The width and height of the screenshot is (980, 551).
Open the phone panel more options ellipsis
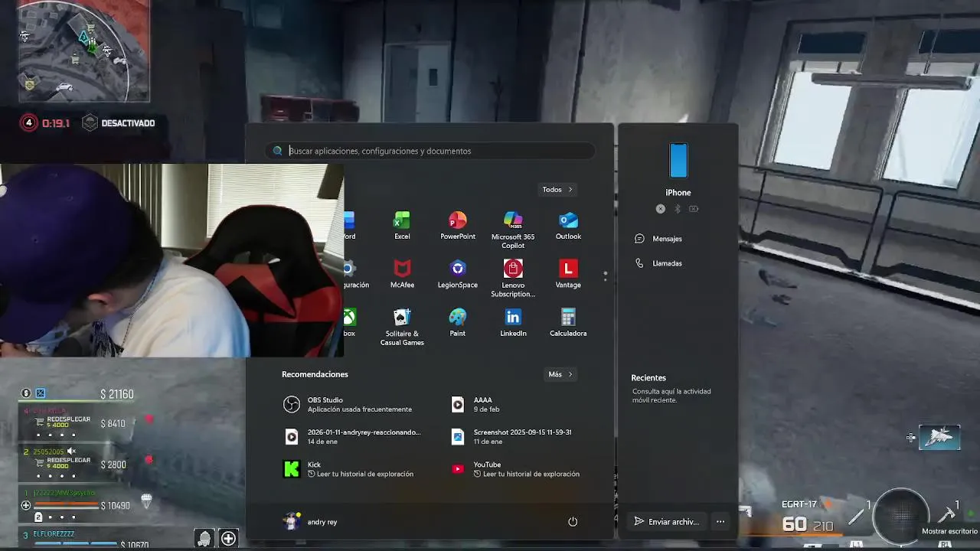click(x=720, y=522)
